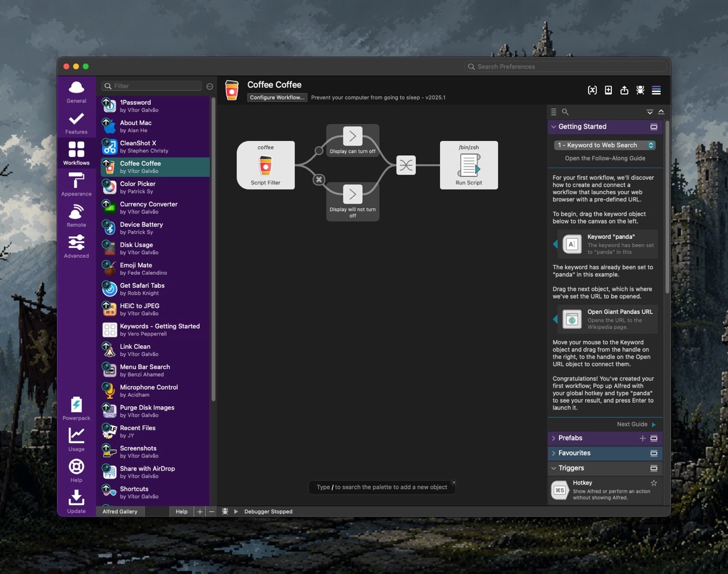
Task: Open the Powerpack section
Action: pyautogui.click(x=76, y=408)
